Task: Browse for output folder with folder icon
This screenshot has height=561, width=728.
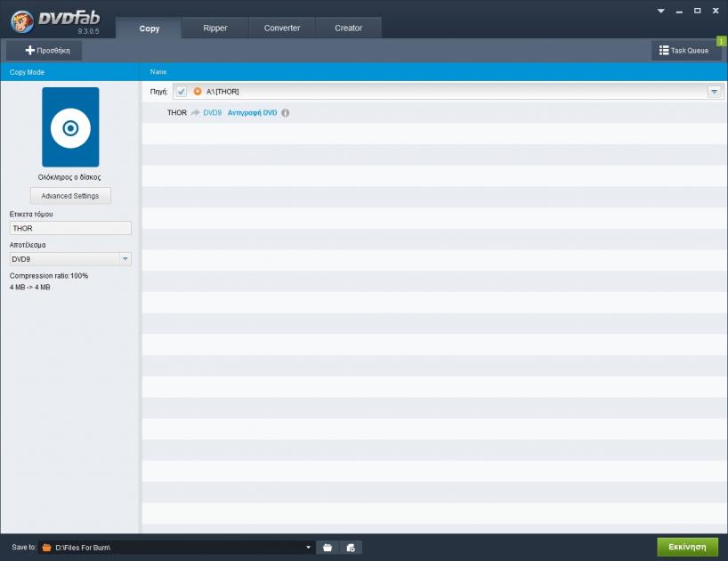Action: (x=328, y=548)
